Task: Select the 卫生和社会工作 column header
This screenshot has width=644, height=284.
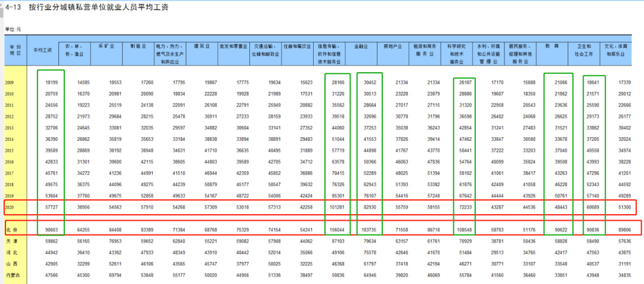Action: [584, 50]
